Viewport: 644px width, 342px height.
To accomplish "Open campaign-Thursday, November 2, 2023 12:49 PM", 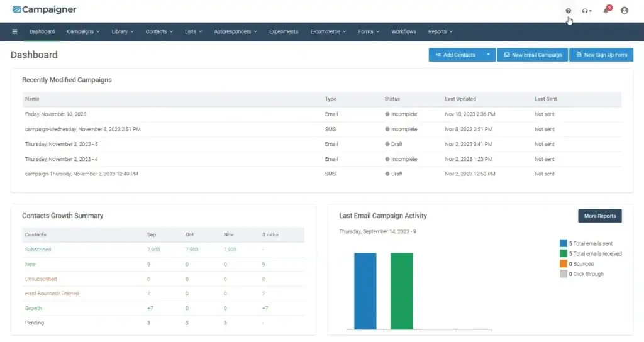I will [x=81, y=174].
